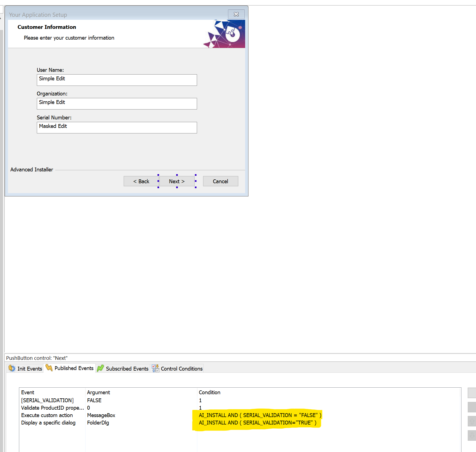Select the 'Execute custom action' event row
Screen dimensions: 476x452
[240, 415]
